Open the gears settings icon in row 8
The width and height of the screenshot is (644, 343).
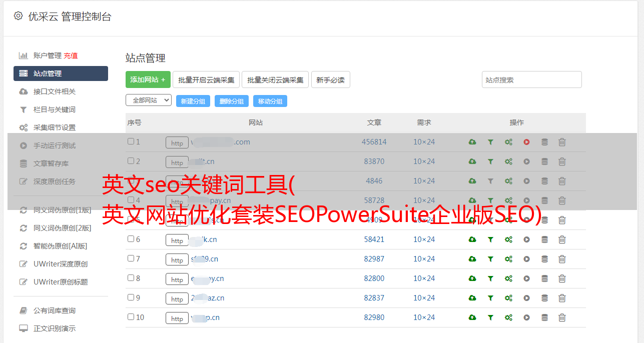click(x=508, y=278)
